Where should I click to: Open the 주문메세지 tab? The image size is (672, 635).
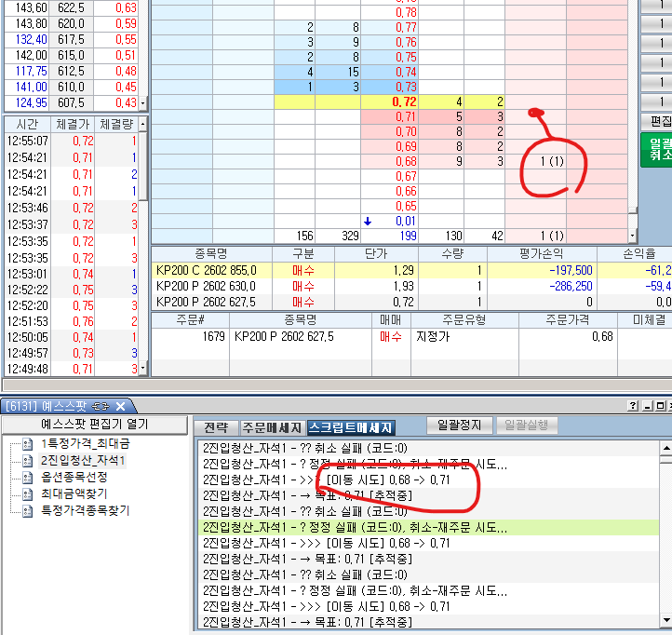(272, 426)
